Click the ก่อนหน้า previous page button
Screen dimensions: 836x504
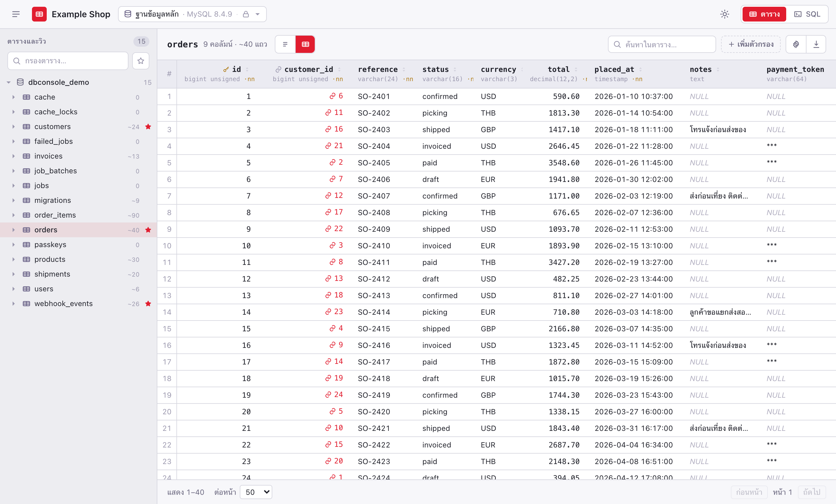pos(749,492)
